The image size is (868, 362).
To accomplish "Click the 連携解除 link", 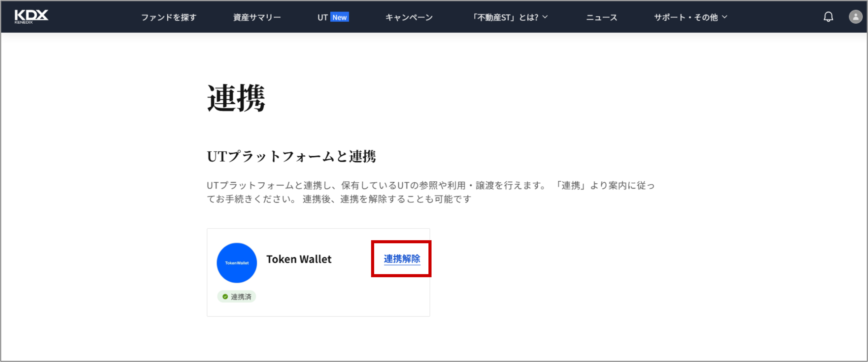I will 402,259.
